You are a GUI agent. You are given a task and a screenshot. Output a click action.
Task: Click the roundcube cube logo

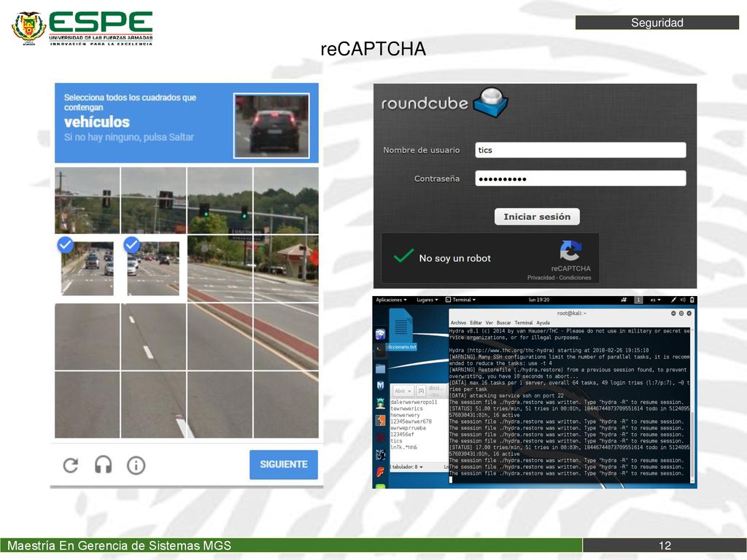[491, 102]
